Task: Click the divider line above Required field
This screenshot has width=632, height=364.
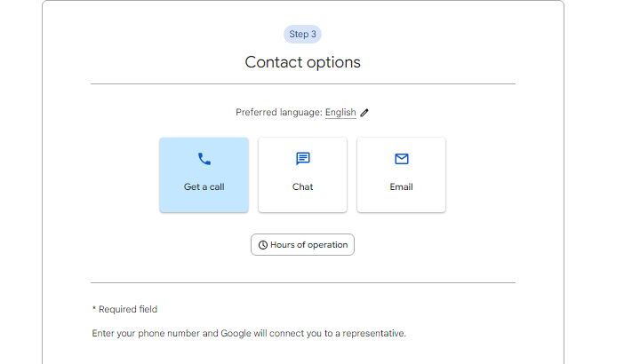Action: click(303, 282)
